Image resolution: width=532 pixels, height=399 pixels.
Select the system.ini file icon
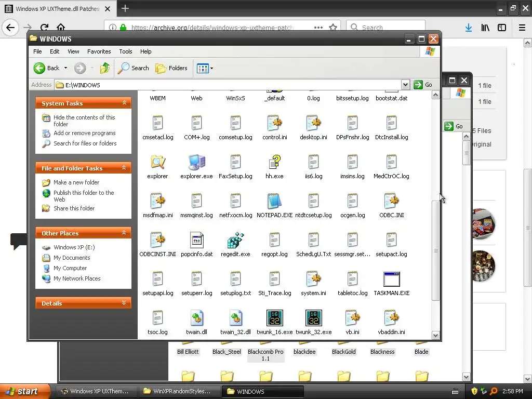click(x=313, y=279)
